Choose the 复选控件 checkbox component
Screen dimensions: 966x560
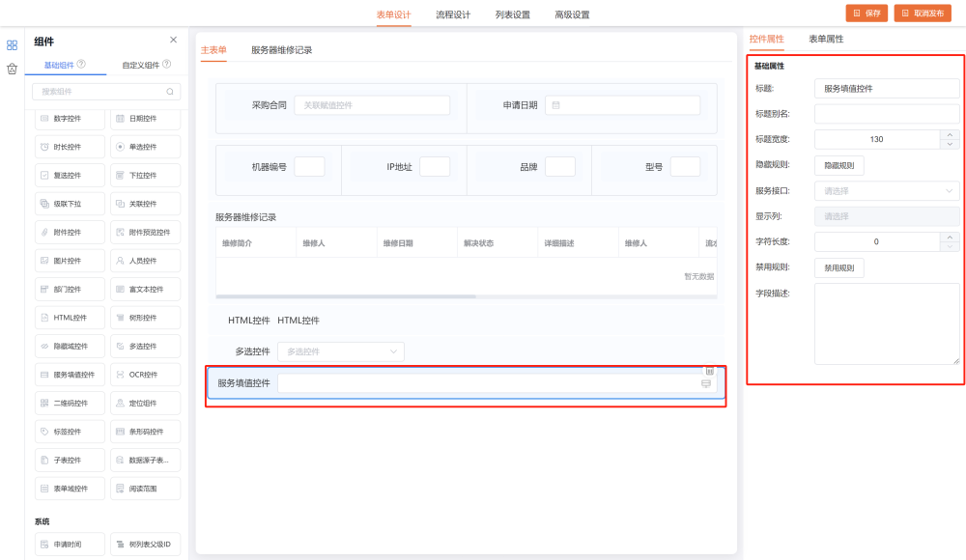71,176
